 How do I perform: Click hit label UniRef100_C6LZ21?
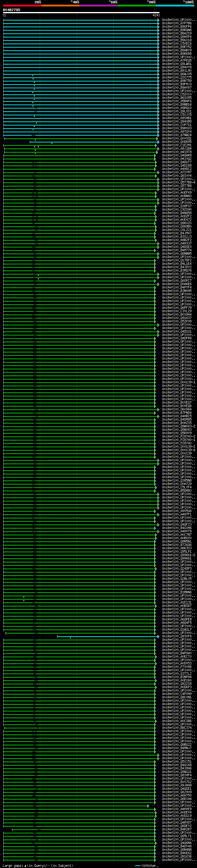coord(177,230)
